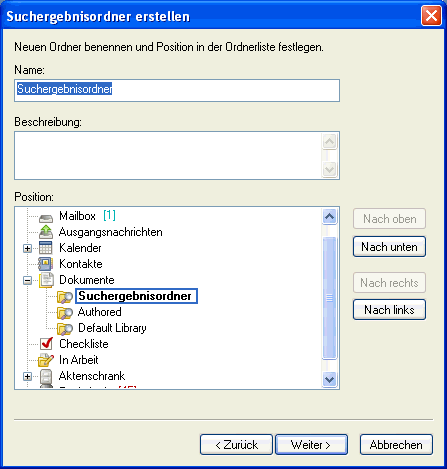Close the Suchergebnisordner erstellen dialog
Viewport: 447px width, 469px height.
(431, 15)
